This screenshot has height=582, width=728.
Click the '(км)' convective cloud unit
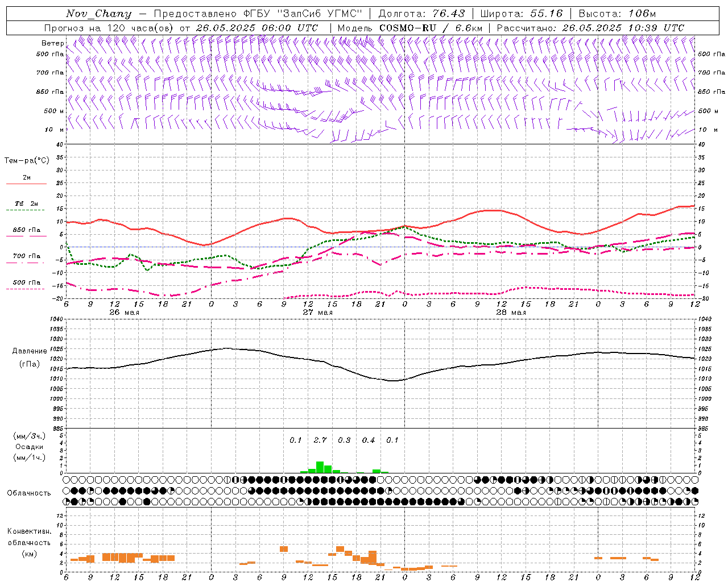[x=29, y=554]
